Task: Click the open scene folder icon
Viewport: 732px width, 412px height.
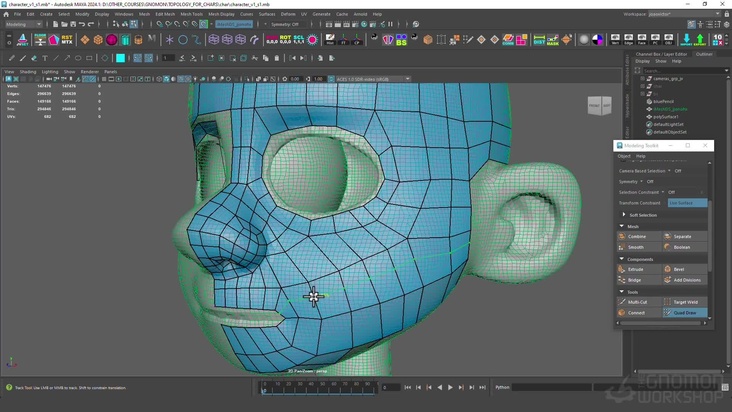Action: point(64,24)
